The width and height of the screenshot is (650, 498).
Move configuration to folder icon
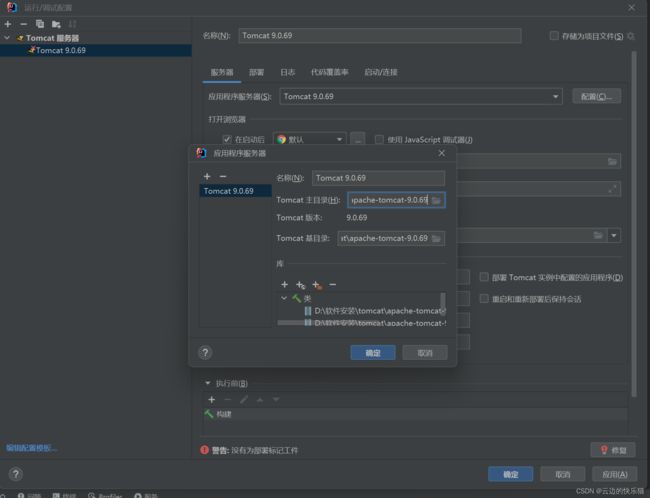(x=56, y=24)
